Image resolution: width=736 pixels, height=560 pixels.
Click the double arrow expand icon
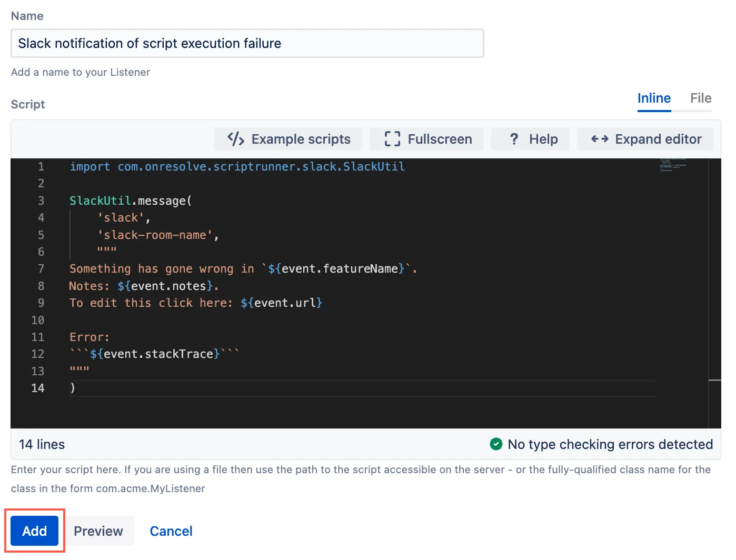click(600, 139)
